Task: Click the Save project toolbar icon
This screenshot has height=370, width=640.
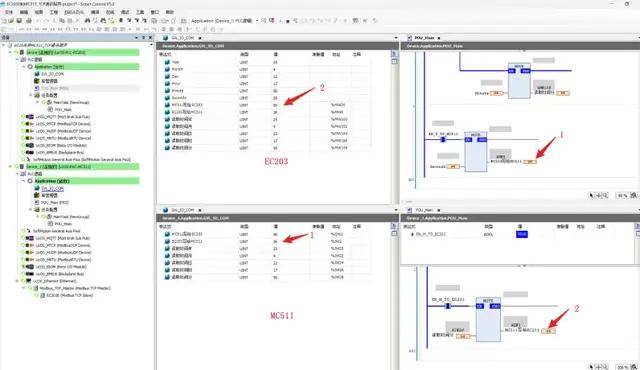Action: 19,20
